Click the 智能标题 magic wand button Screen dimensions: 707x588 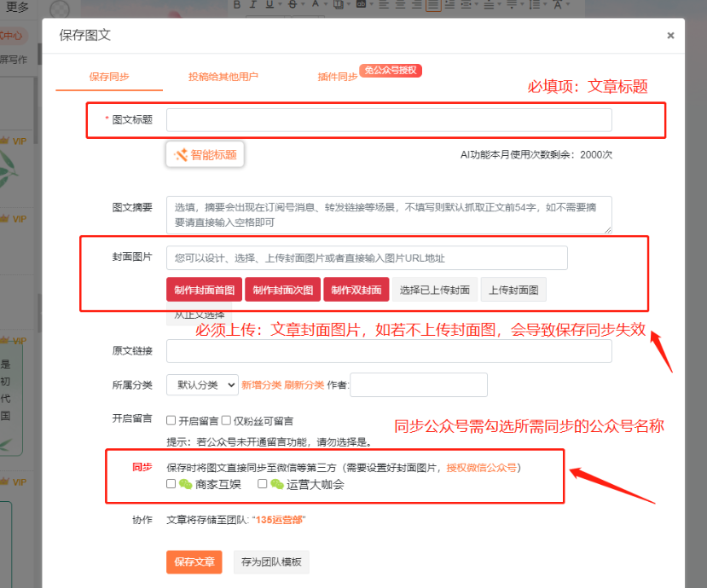point(206,154)
